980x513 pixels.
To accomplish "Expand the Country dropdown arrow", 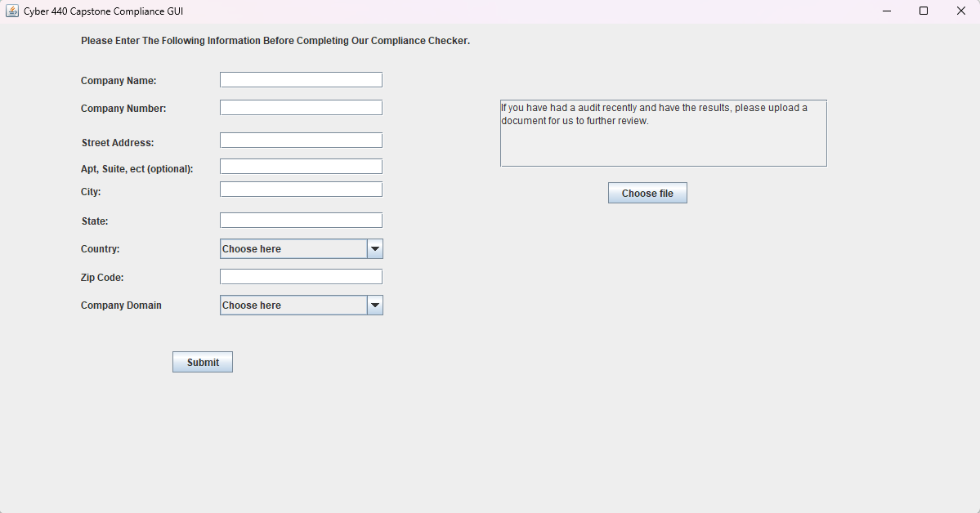I will click(x=375, y=249).
